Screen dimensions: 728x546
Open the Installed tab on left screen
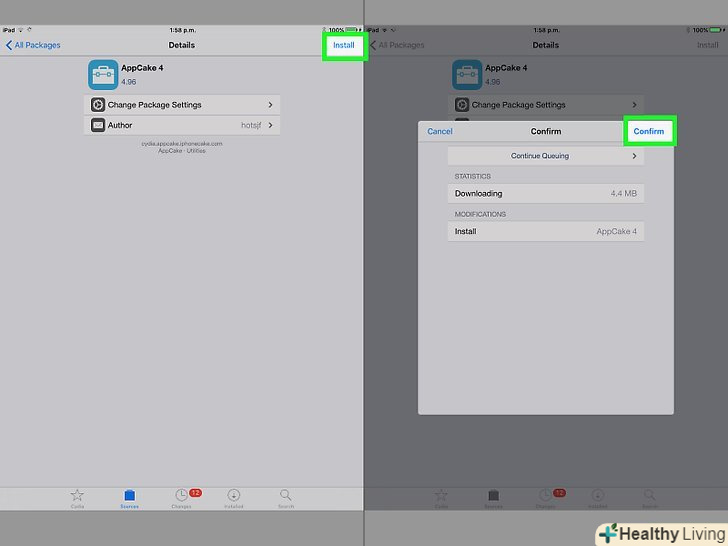(234, 499)
